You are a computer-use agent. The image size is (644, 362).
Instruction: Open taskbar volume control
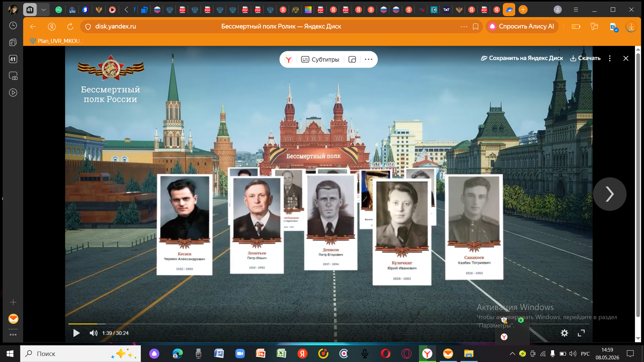(x=573, y=354)
